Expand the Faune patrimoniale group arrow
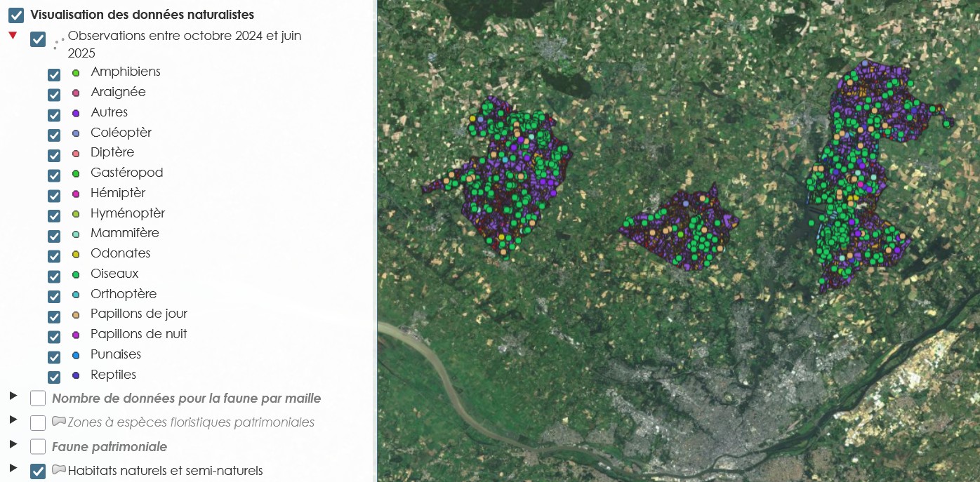The width and height of the screenshot is (980, 482). coord(13,443)
